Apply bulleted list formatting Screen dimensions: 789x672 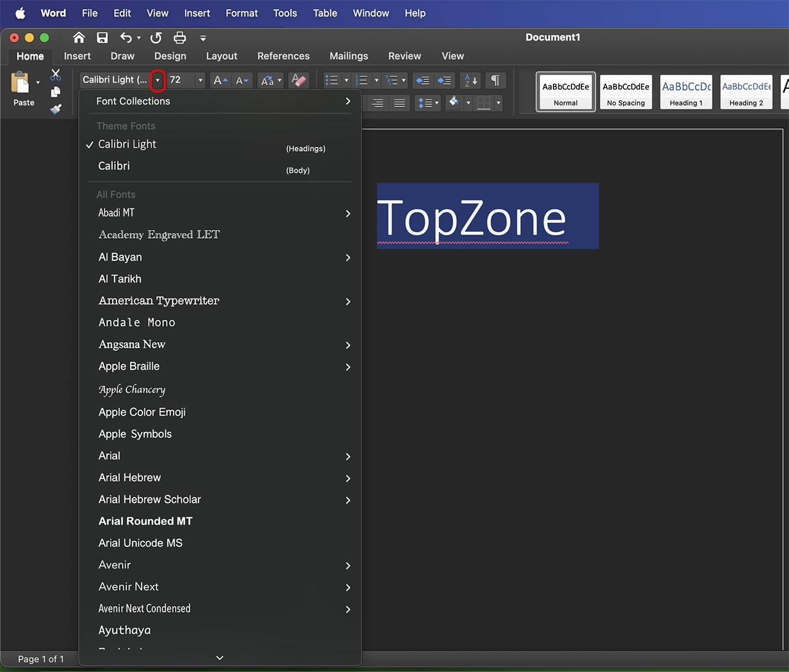[332, 80]
